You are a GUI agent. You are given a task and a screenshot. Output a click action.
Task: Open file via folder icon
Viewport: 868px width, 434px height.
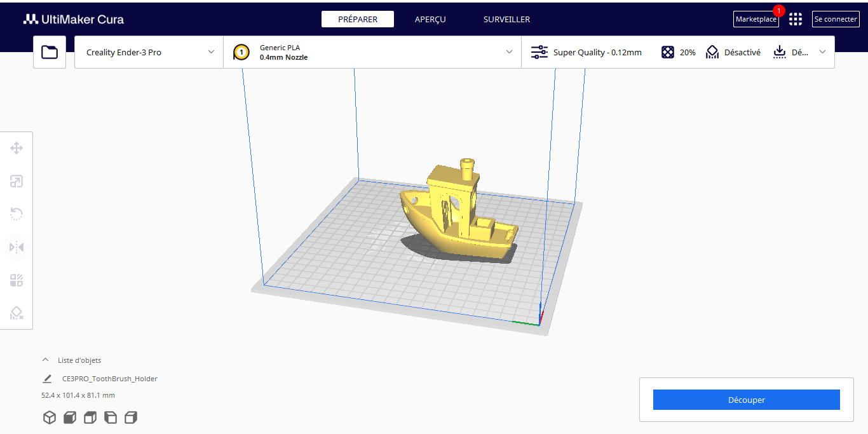(50, 52)
